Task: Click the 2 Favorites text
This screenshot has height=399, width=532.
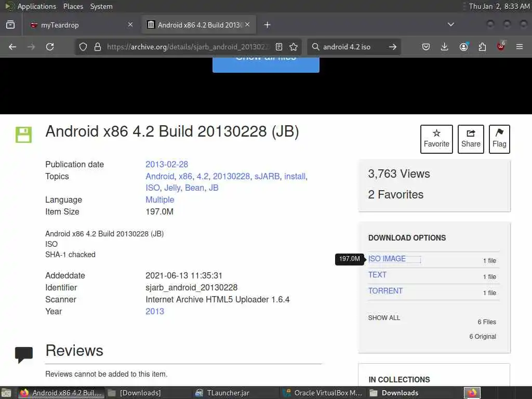Action: pos(395,194)
